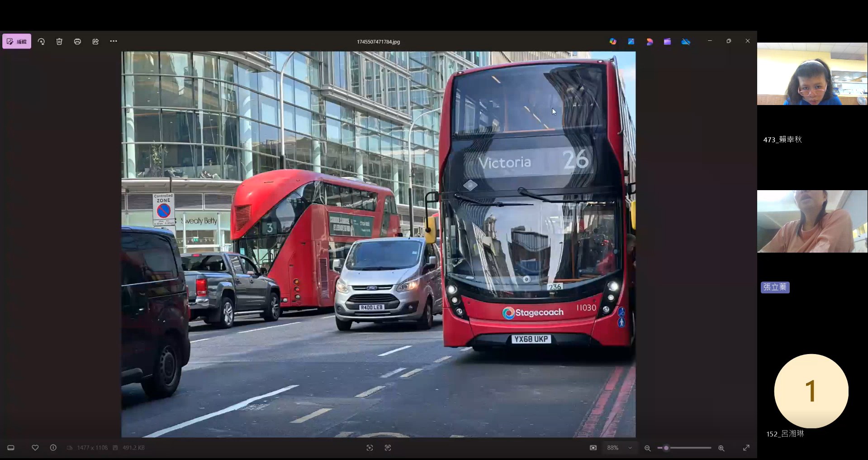Click the 編輯 edit image button
The image size is (868, 460).
17,41
